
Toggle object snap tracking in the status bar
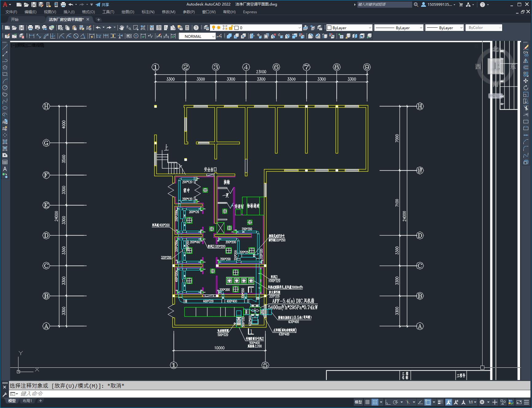pos(420,402)
